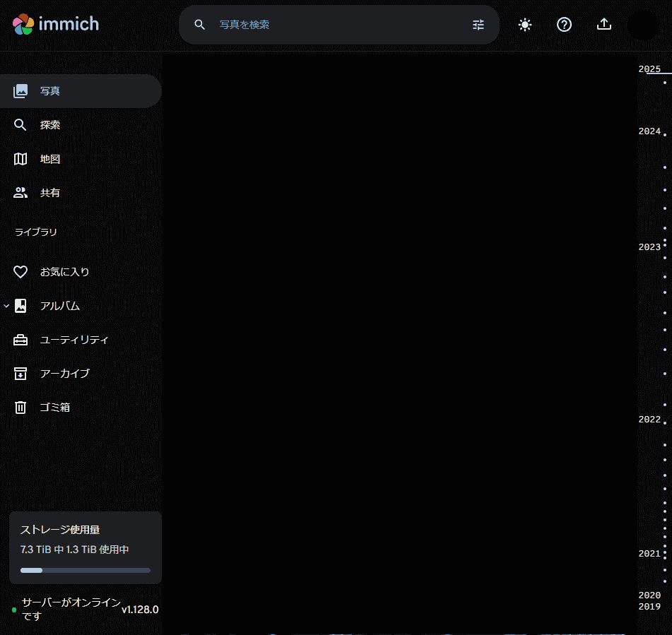Open 写真 (Photos) in sidebar
672x635 pixels.
[49, 91]
